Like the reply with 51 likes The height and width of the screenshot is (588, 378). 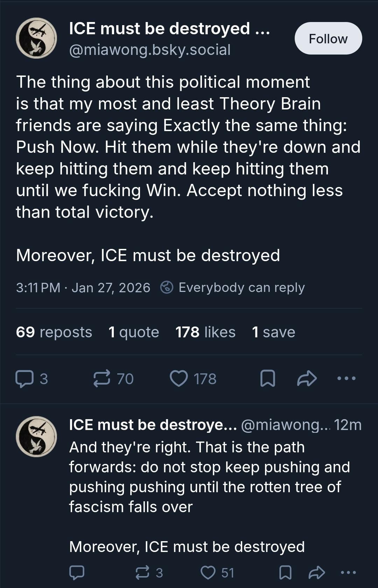pyautogui.click(x=208, y=573)
